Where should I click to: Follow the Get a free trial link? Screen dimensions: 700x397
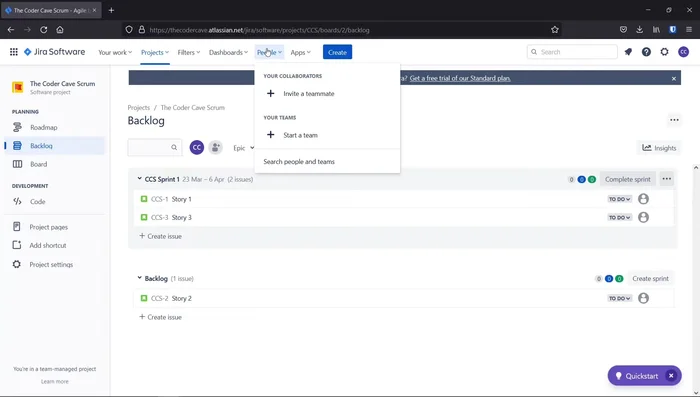(460, 78)
